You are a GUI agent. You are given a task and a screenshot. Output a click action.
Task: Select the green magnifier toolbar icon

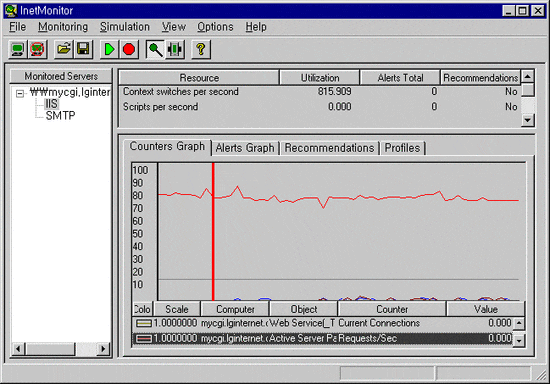[x=155, y=49]
